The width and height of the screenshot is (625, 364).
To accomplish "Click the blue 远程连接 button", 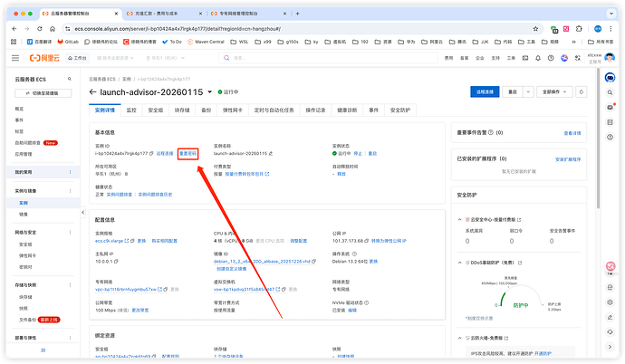I will (485, 92).
